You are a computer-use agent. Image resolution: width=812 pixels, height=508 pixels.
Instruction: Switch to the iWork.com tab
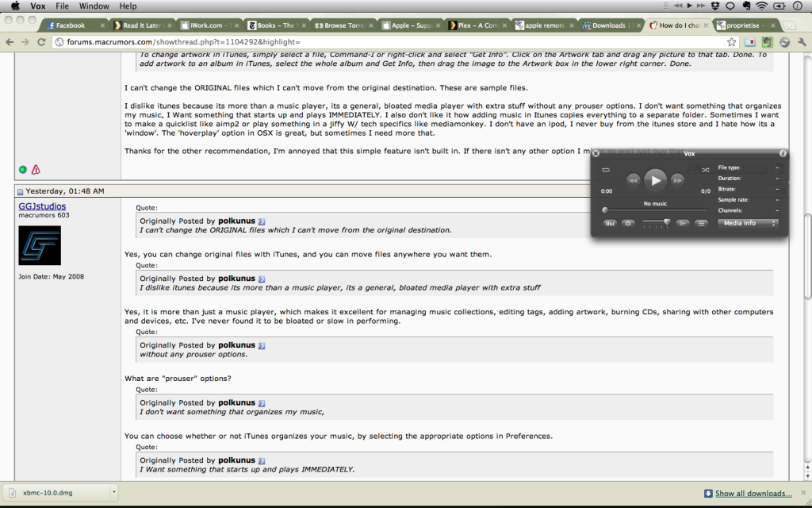pos(209,25)
